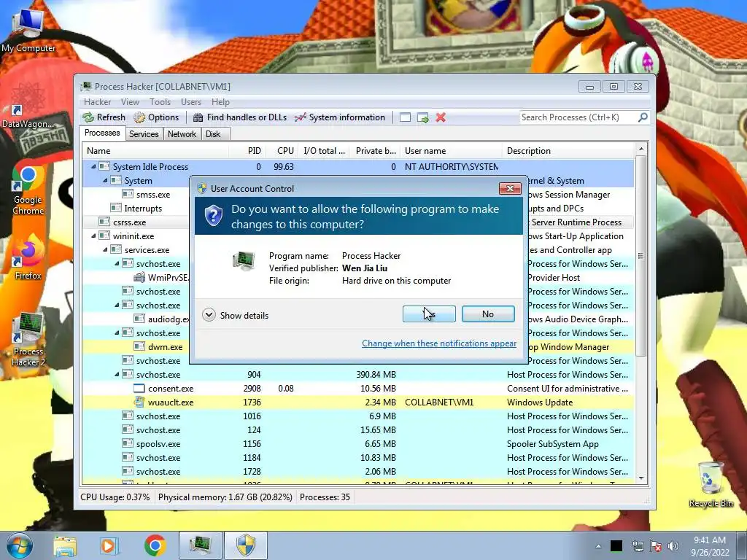Show hidden tray icons arrow
The height and width of the screenshot is (560, 747).
click(x=598, y=546)
